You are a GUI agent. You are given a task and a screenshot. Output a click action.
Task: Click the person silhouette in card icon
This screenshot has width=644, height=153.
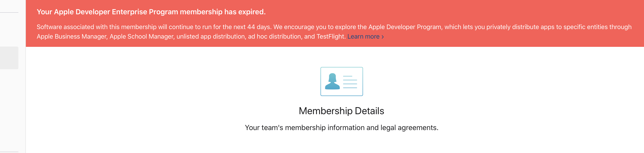332,81
